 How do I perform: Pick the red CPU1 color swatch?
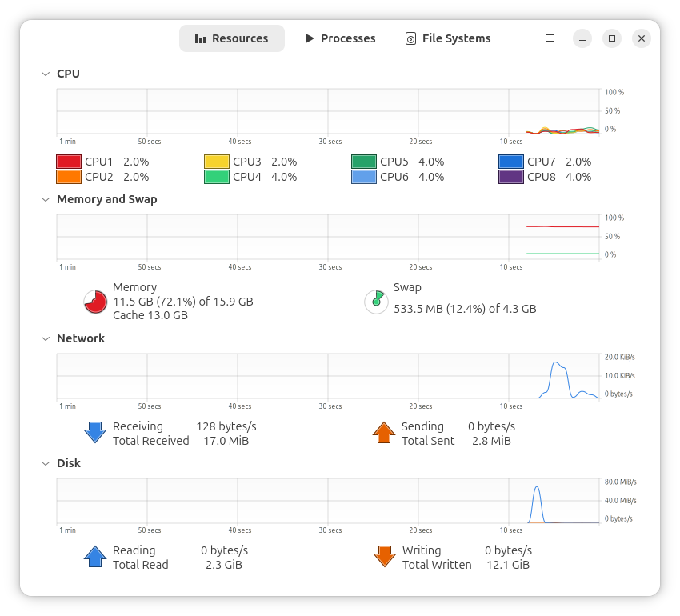69,162
